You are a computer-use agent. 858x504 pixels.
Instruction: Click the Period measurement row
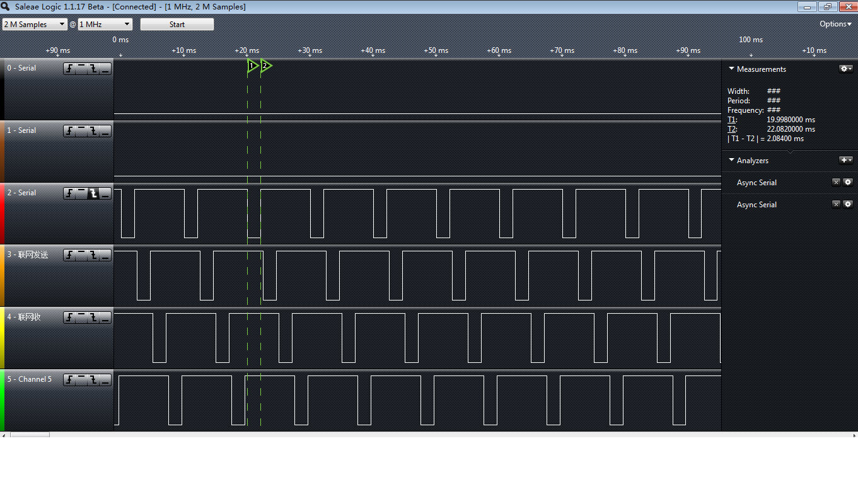point(754,101)
